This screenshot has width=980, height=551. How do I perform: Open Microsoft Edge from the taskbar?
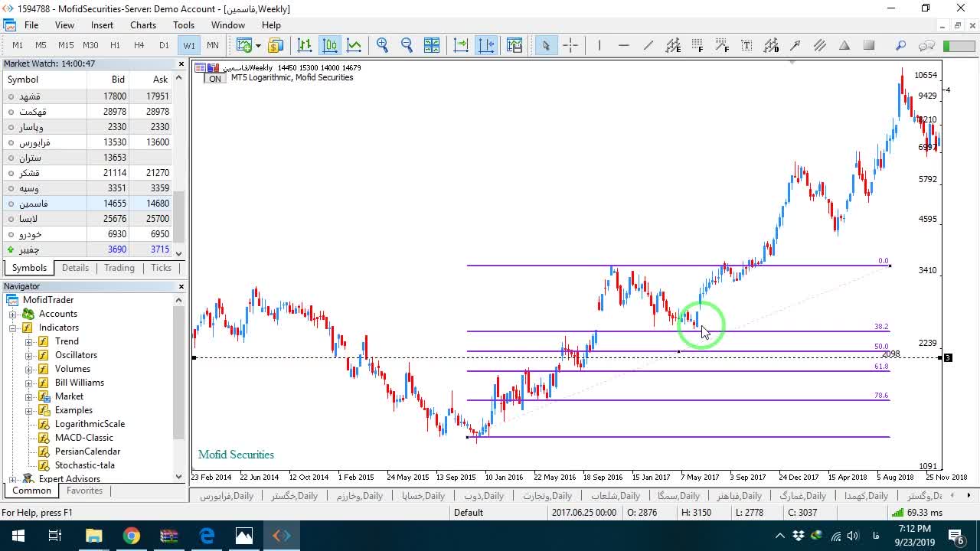click(x=207, y=536)
